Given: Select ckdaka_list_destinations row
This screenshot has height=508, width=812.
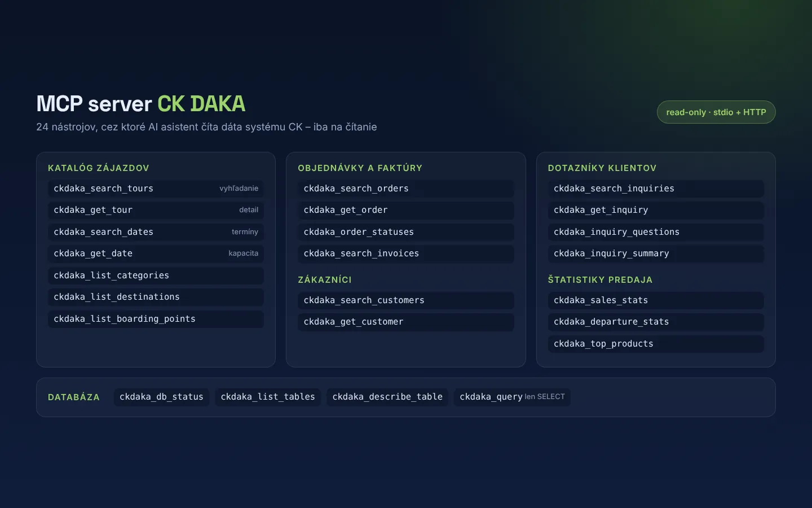Looking at the screenshot, I should coord(156,297).
